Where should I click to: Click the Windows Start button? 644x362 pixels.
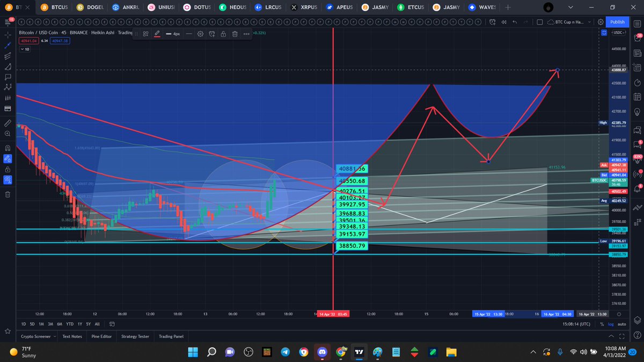pos(193,352)
